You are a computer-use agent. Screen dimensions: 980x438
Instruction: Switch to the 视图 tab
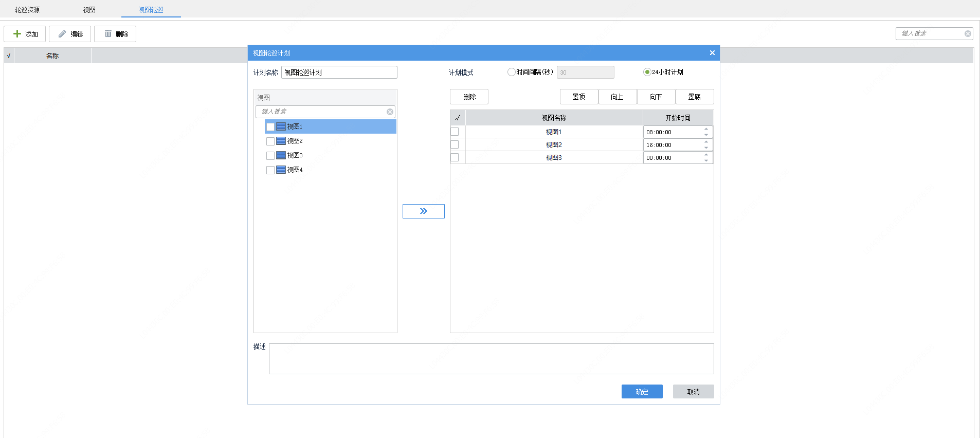89,10
